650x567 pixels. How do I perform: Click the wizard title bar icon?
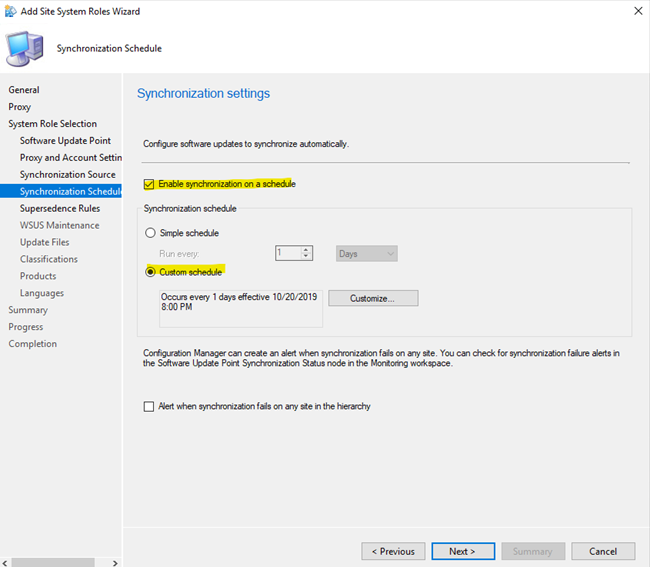(10, 11)
